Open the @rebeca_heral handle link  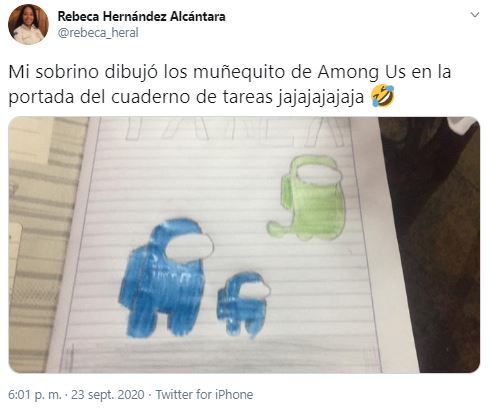pos(98,33)
